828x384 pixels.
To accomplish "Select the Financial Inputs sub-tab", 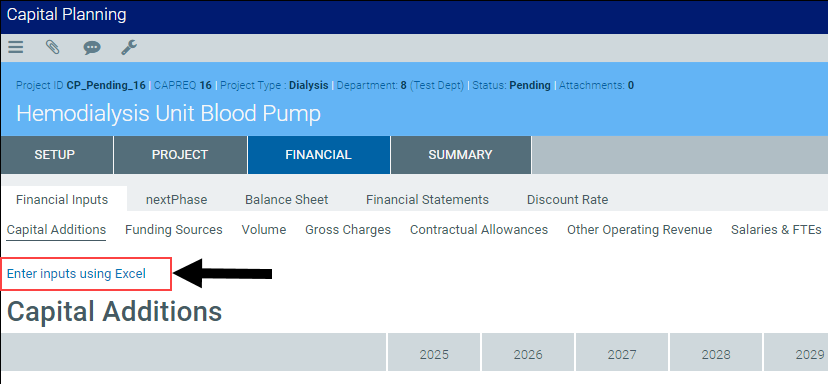I will pyautogui.click(x=62, y=200).
